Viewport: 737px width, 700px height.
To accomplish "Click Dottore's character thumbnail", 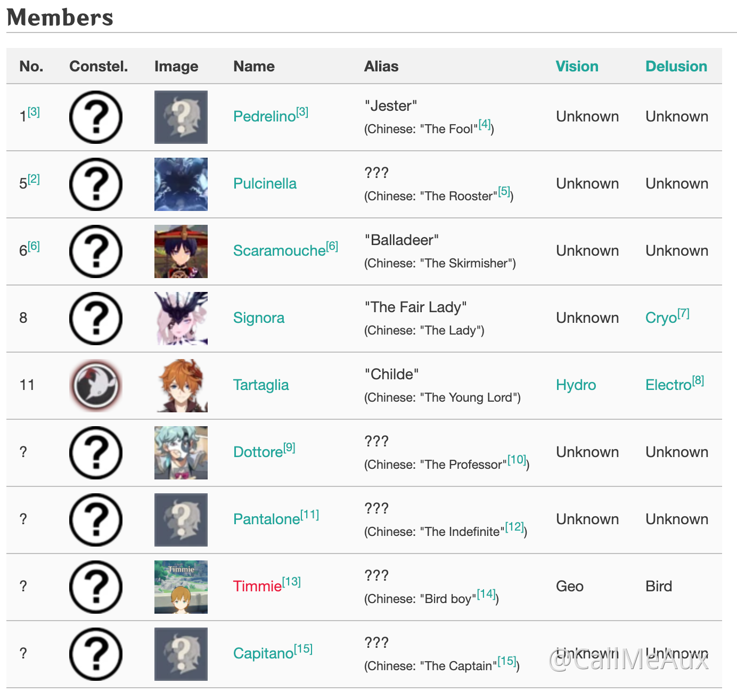I will 181,452.
